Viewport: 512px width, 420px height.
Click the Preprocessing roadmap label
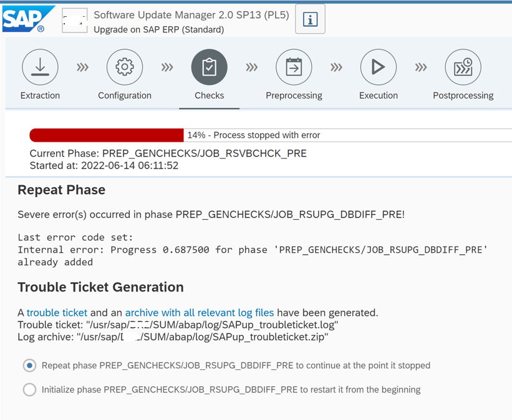(x=294, y=95)
